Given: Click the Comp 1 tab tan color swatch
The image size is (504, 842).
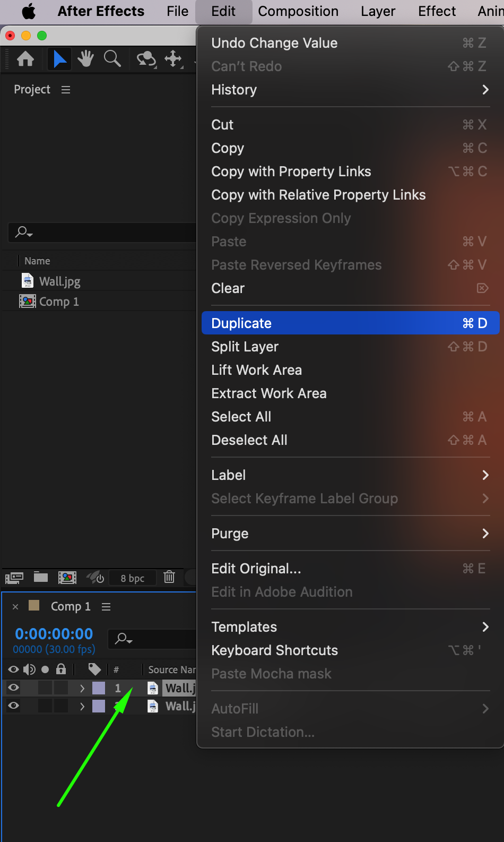Looking at the screenshot, I should [x=34, y=606].
